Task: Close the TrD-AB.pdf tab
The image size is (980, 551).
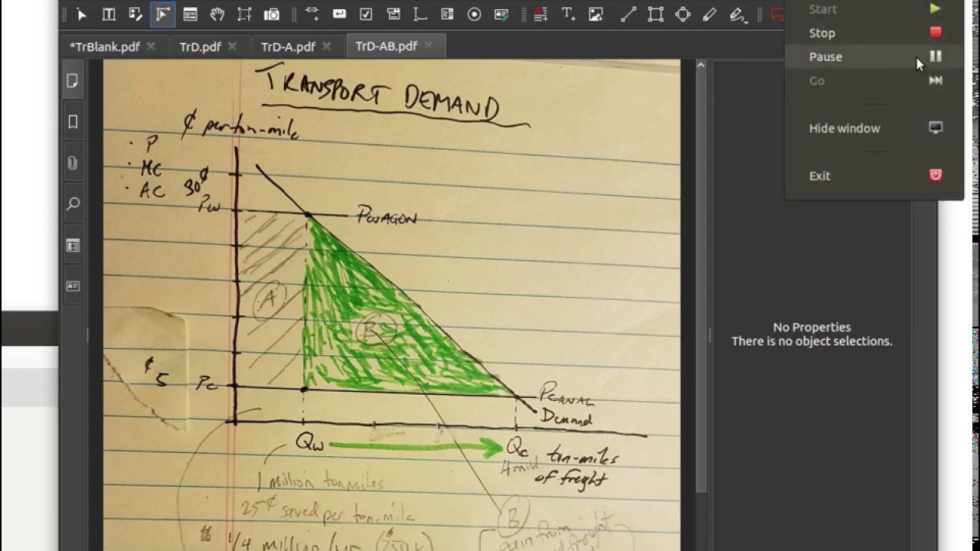Action: point(428,46)
